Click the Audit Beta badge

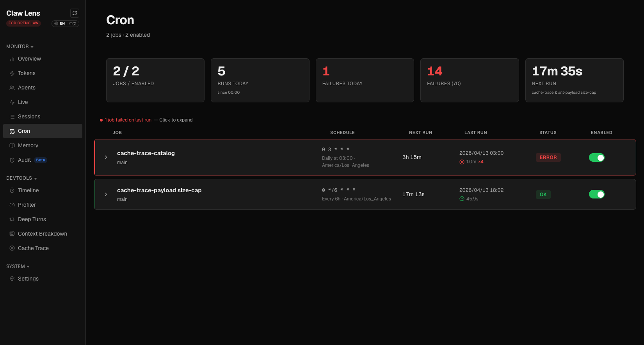(x=41, y=160)
